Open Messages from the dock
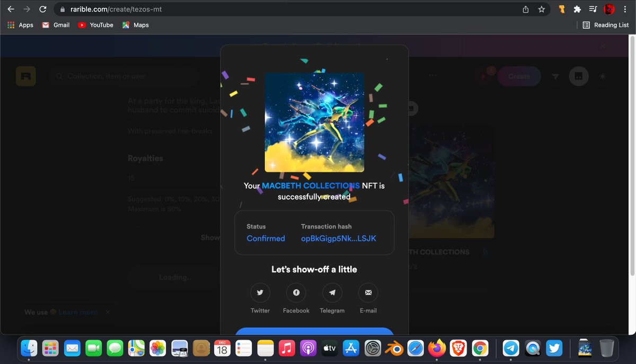Viewport: 636px width, 364px height. tap(114, 348)
